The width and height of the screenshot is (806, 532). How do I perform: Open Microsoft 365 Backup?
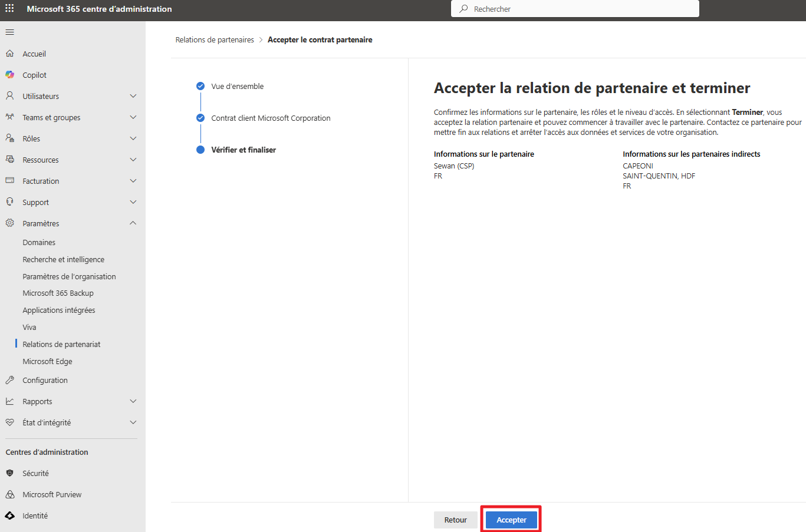click(x=58, y=293)
